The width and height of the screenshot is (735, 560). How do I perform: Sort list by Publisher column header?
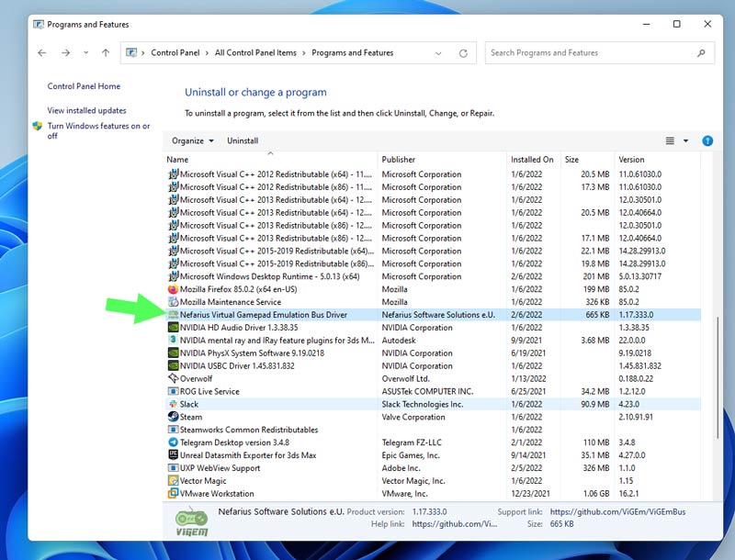(399, 160)
